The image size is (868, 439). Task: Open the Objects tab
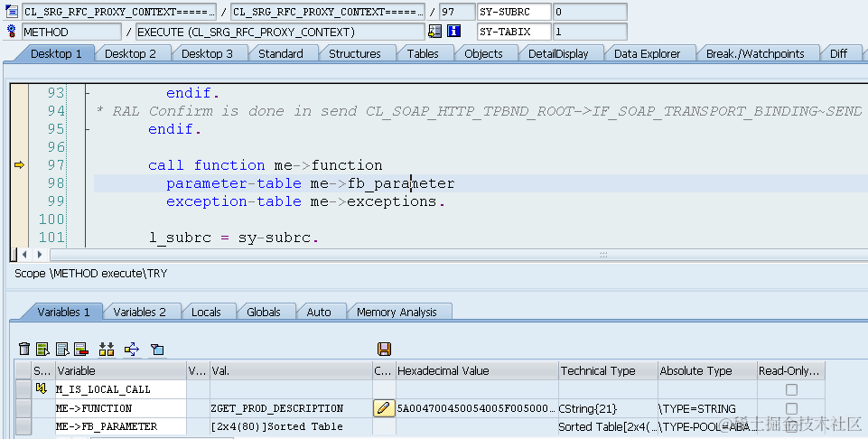(483, 53)
